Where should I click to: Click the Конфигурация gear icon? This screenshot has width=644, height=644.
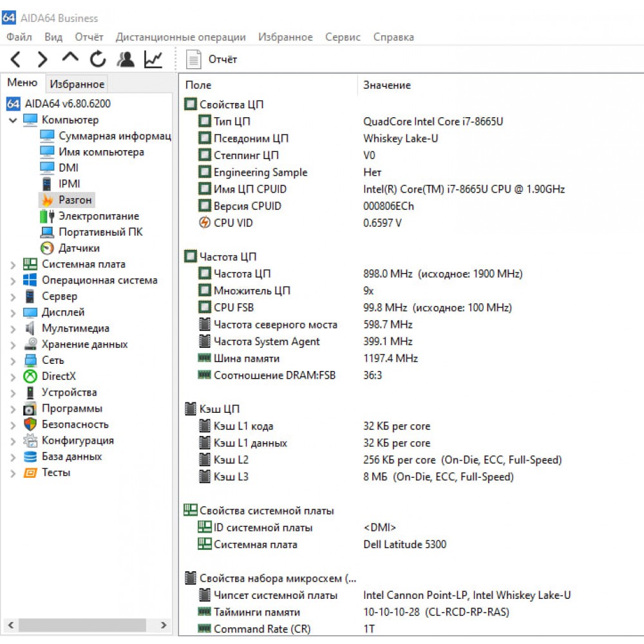point(30,440)
